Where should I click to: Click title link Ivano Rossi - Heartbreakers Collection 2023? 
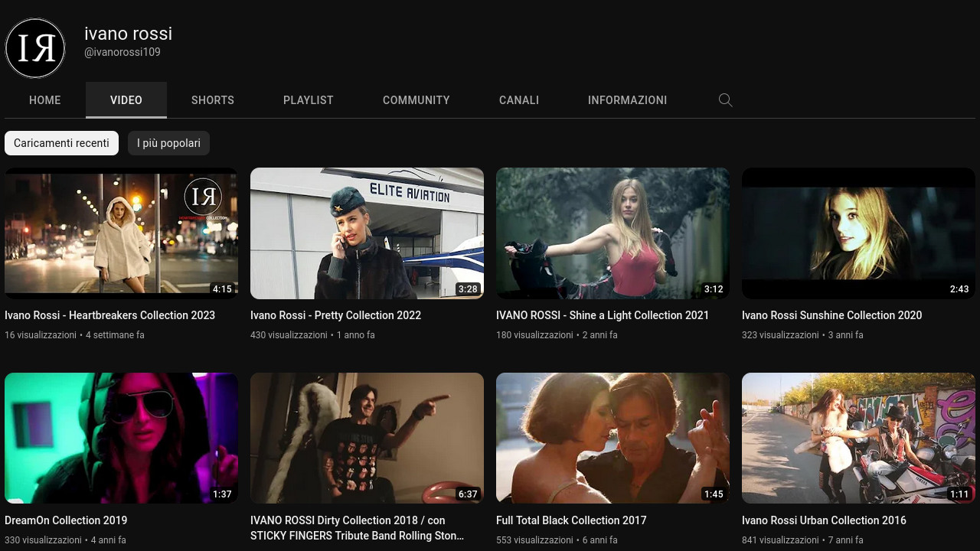(x=109, y=315)
